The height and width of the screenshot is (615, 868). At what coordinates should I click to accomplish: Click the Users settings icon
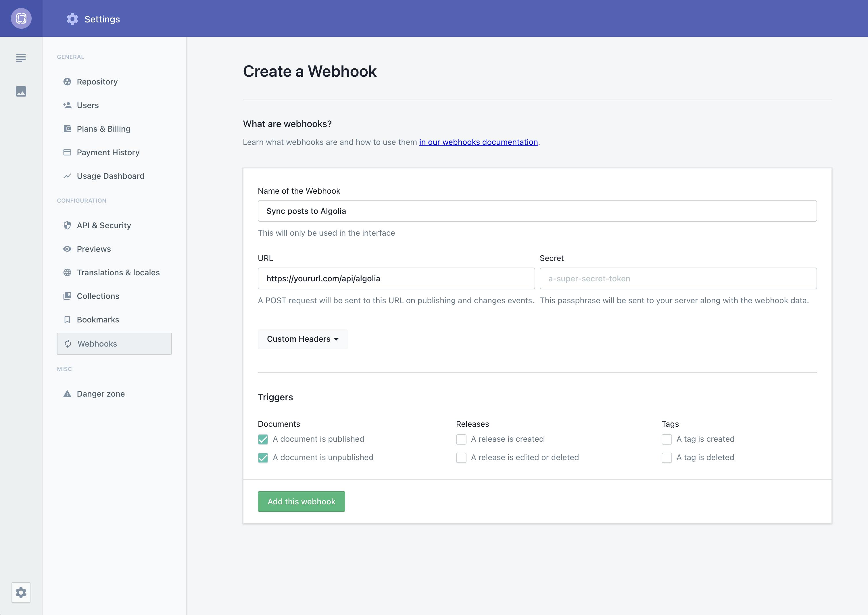click(x=67, y=105)
